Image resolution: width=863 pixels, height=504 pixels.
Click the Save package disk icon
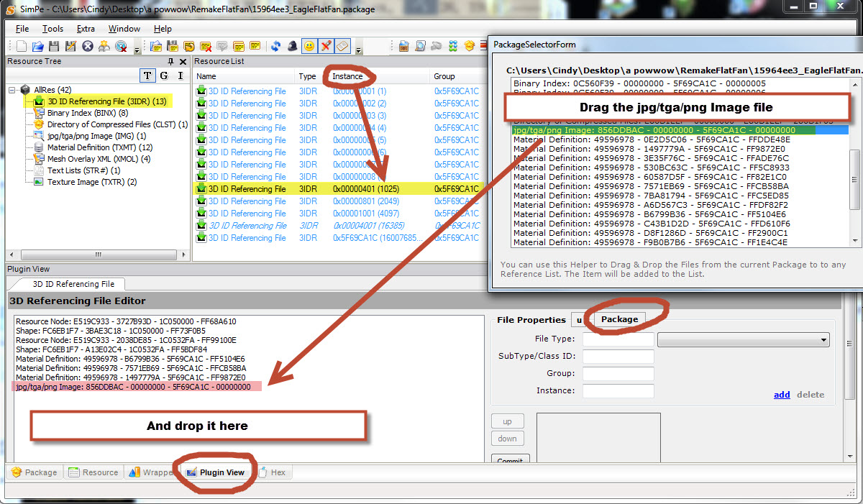click(x=54, y=46)
